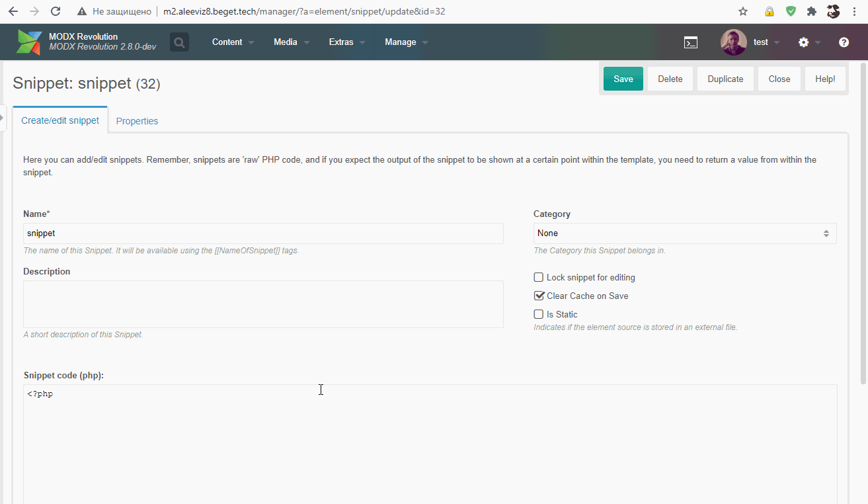Click the user avatar photo

(733, 42)
